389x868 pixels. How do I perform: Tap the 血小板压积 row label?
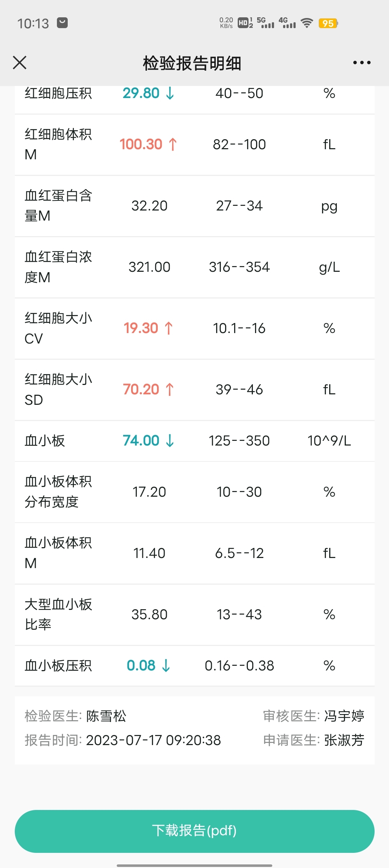point(58,665)
